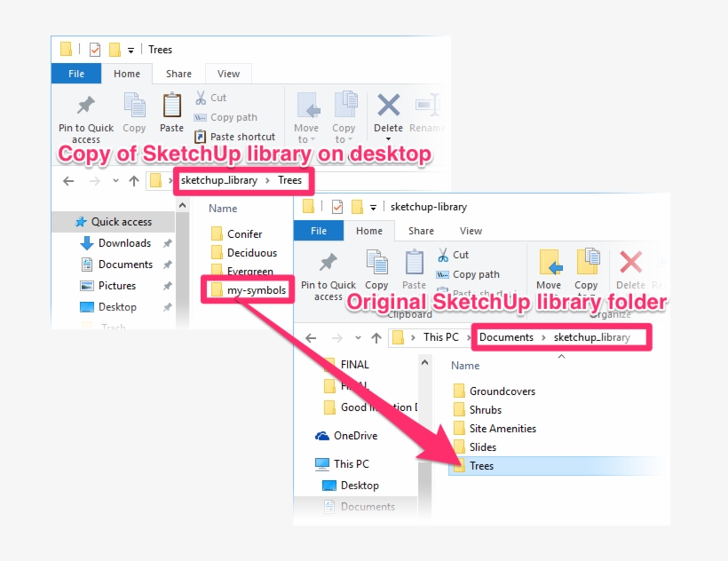Open OneDrive in sketchup-library navigation pane
Image resolution: width=728 pixels, height=561 pixels.
pyautogui.click(x=346, y=436)
